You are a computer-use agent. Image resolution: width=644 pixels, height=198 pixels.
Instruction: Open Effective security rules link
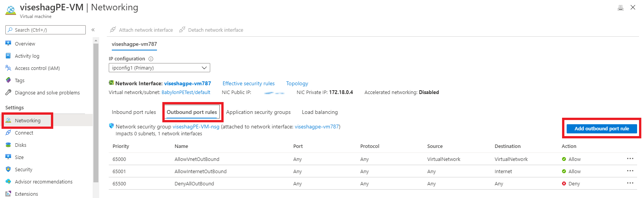coord(248,83)
